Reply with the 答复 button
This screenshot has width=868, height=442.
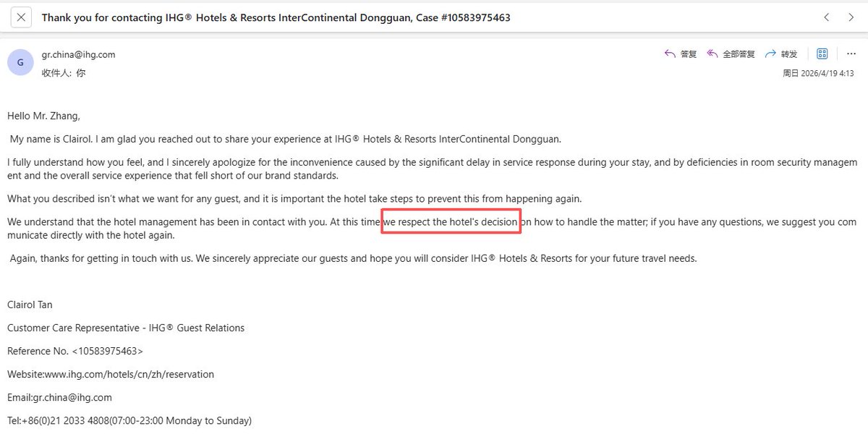[x=681, y=54]
